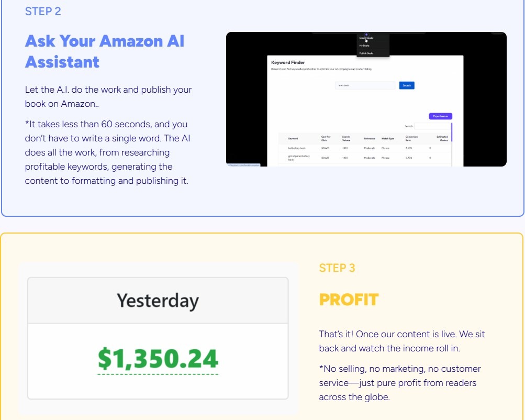Viewport: 525px width, 420px height.
Task: Select Create Books in the dropdown menu
Action: (x=366, y=38)
